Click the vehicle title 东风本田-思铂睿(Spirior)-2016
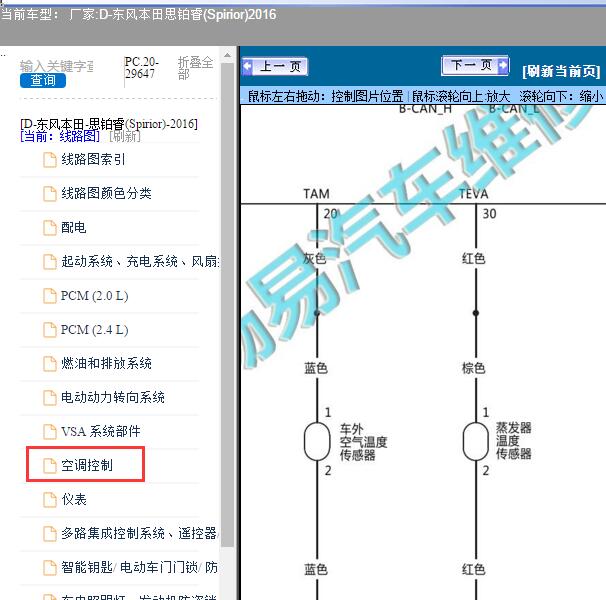This screenshot has height=600, width=606. pos(109,124)
